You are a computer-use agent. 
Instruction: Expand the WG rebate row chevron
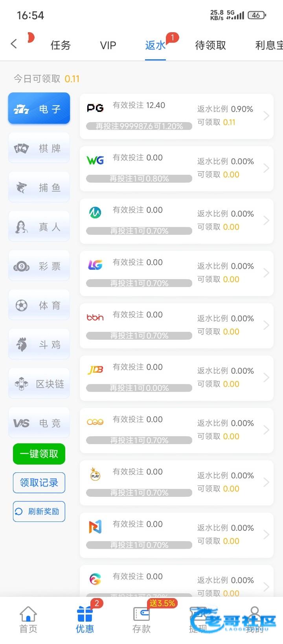point(266,168)
